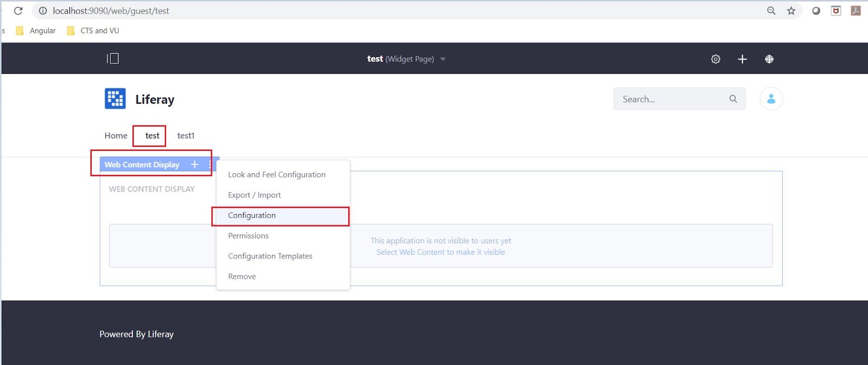Open the user avatar menu
The height and width of the screenshot is (365, 868).
771,99
